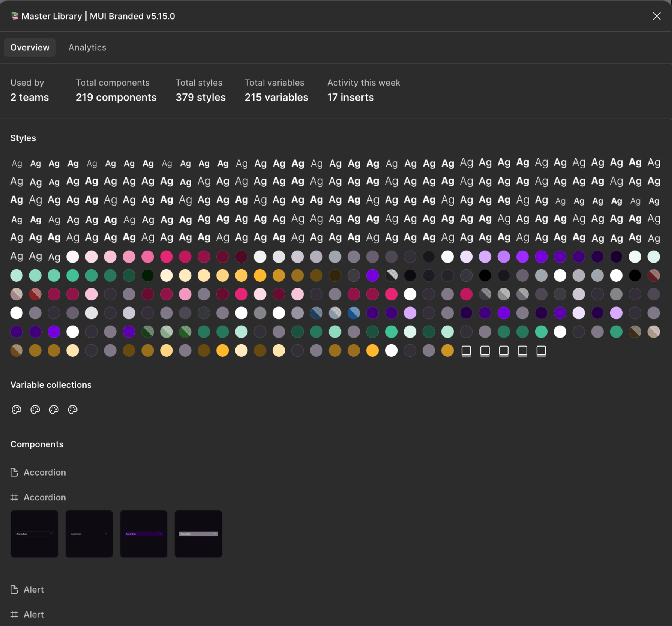Open the Alert frame label
This screenshot has height=626, width=672.
tap(34, 614)
